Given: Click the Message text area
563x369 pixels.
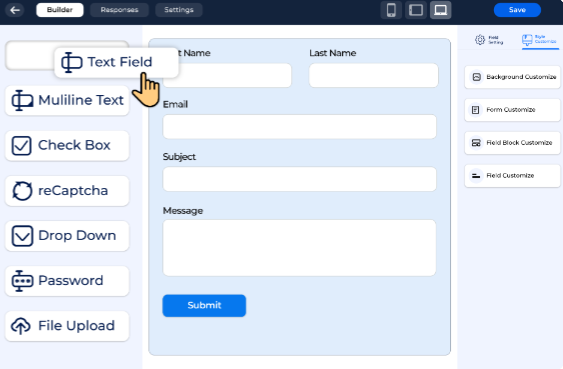Looking at the screenshot, I should pos(299,248).
